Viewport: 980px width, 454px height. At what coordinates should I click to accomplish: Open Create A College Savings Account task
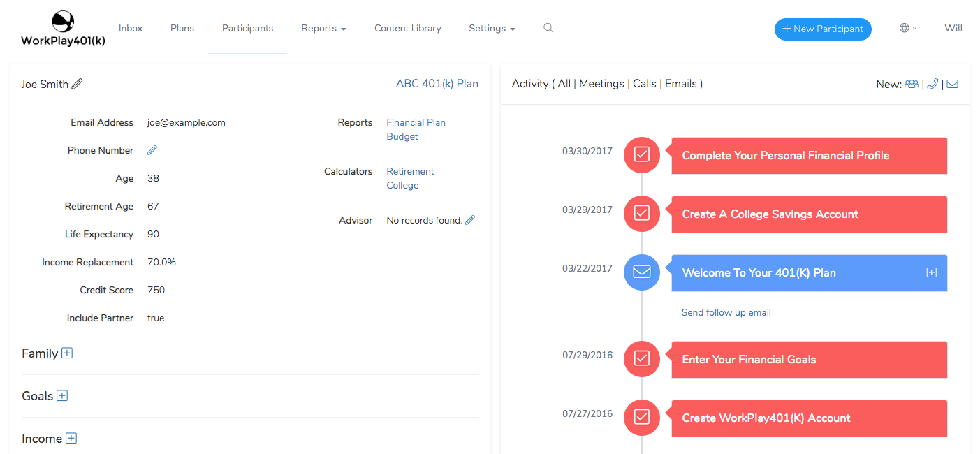809,214
